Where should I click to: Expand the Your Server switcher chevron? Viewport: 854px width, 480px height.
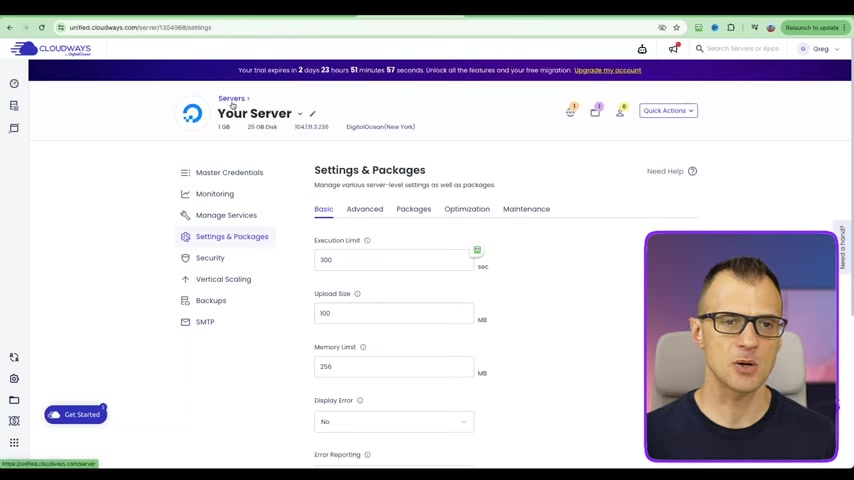pyautogui.click(x=300, y=114)
